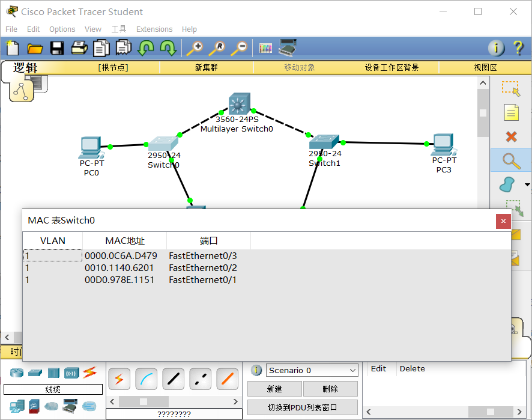Image resolution: width=532 pixels, height=420 pixels.
Task: Select the PC3 device in workspace
Action: [x=444, y=145]
